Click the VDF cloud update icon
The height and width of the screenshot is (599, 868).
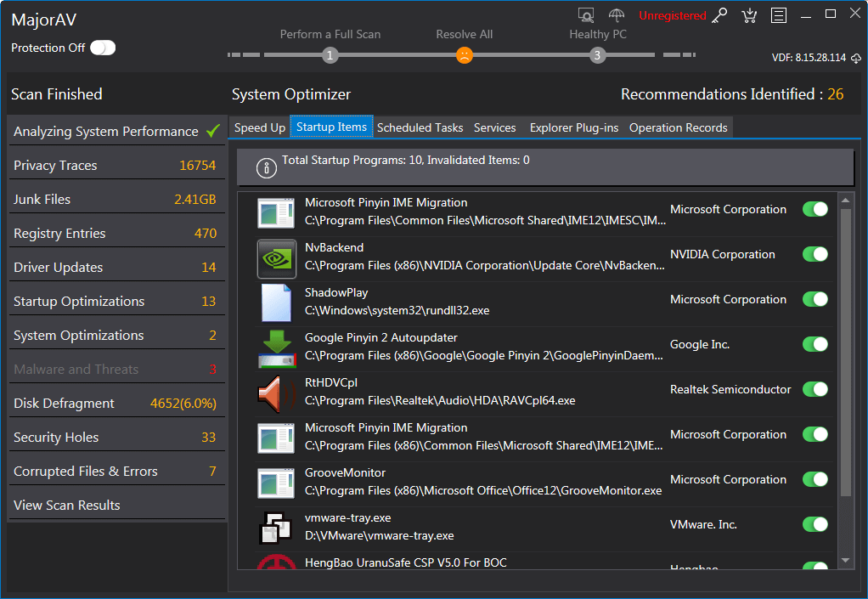click(x=856, y=58)
